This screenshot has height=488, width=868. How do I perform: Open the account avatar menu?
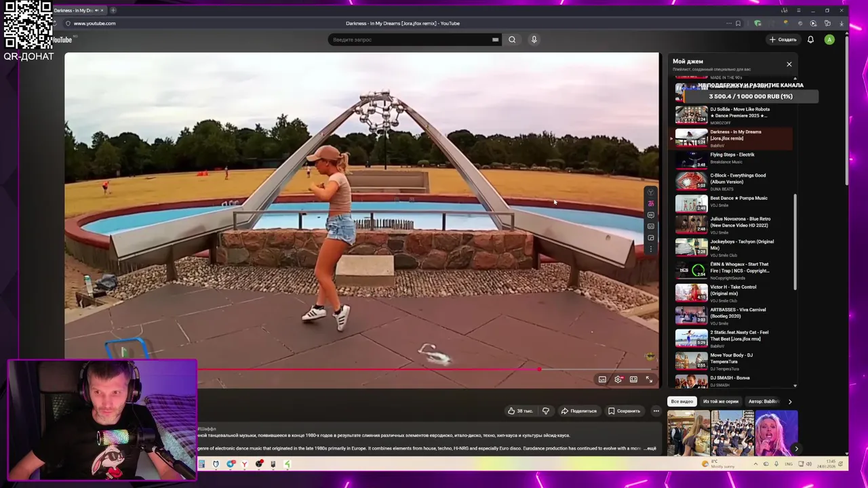(x=829, y=39)
